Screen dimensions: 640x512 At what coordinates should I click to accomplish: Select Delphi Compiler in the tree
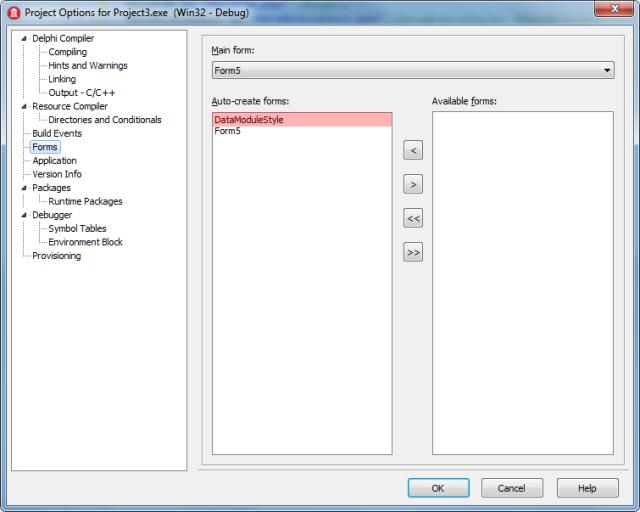click(63, 38)
